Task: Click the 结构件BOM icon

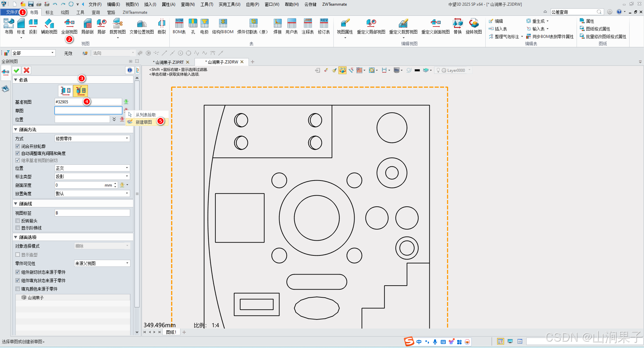Action: click(223, 26)
